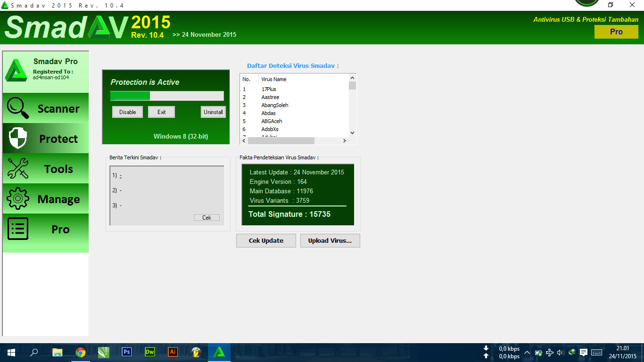Click news item 1 link

[121, 175]
